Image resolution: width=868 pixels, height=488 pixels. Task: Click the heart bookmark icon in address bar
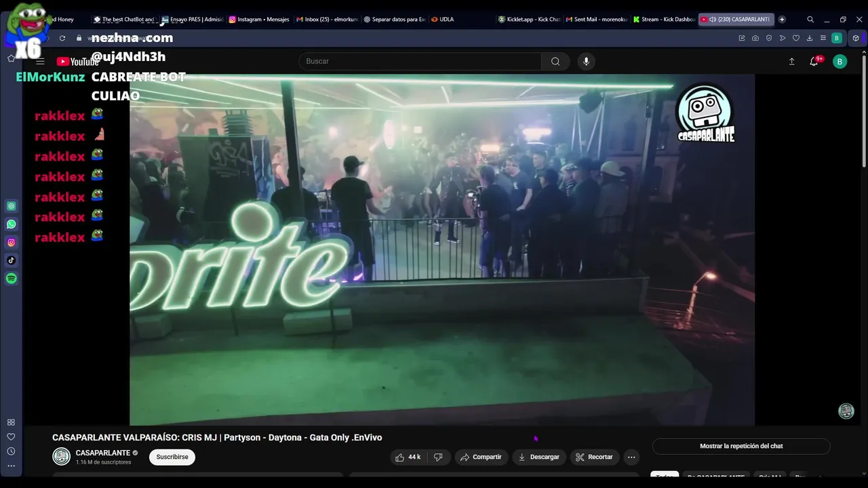coord(796,38)
